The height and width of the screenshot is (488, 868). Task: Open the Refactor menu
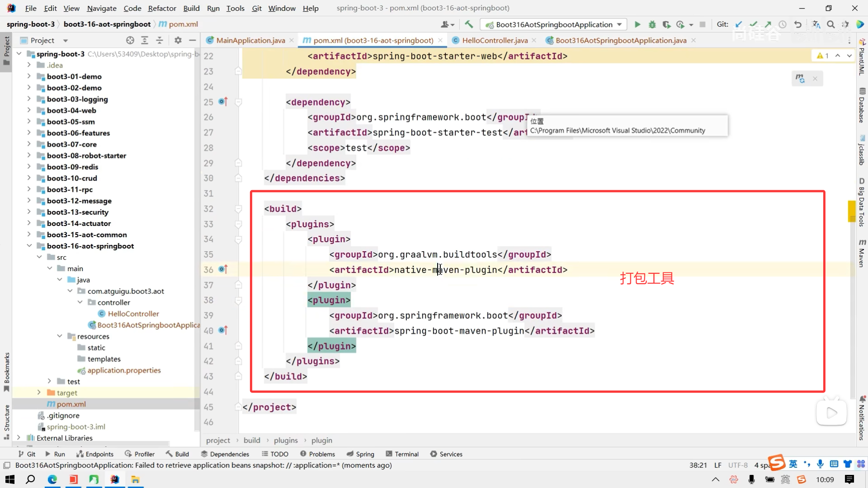162,8
